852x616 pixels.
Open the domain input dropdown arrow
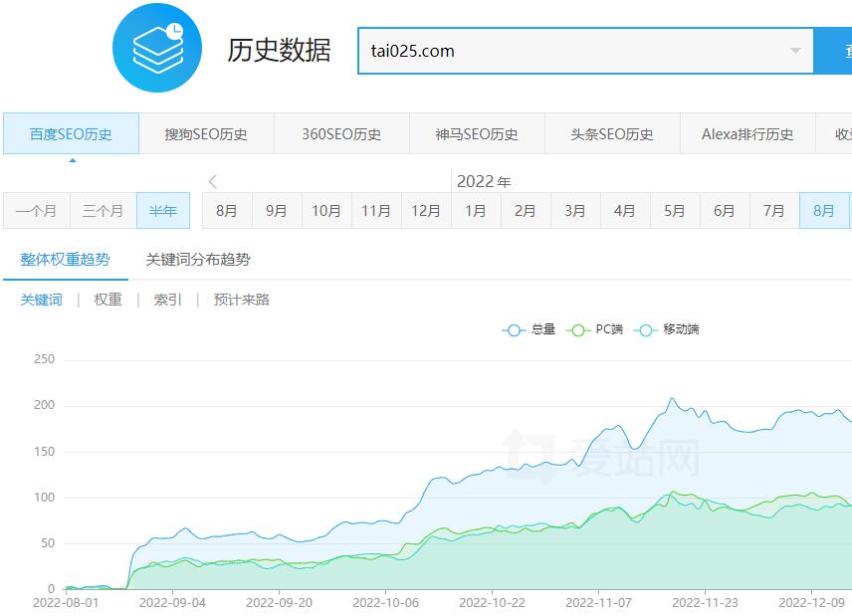click(795, 51)
